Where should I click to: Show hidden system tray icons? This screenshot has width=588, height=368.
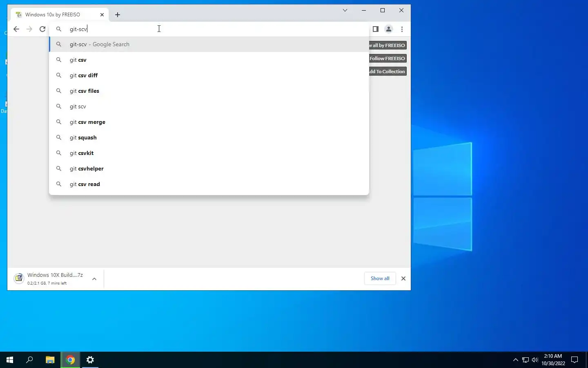point(515,360)
